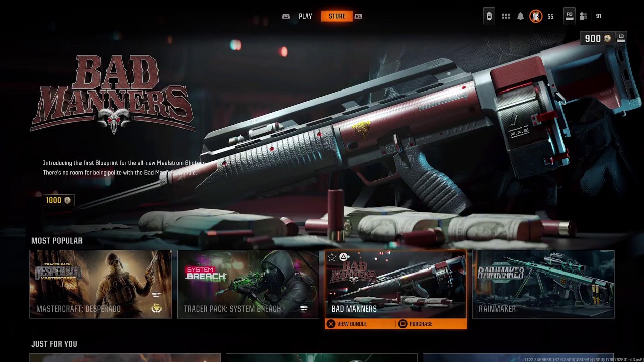Click the 1800 price tag
This screenshot has width=644, height=362.
(59, 200)
